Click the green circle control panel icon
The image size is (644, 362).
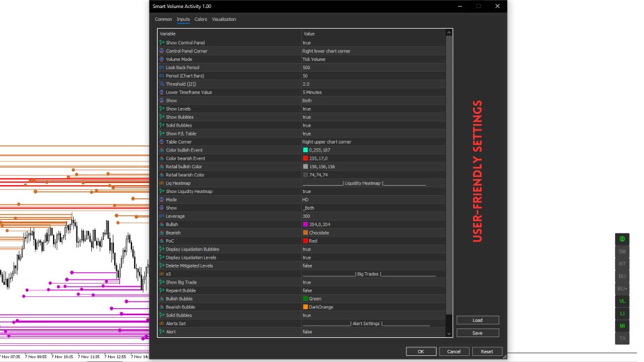click(x=622, y=239)
